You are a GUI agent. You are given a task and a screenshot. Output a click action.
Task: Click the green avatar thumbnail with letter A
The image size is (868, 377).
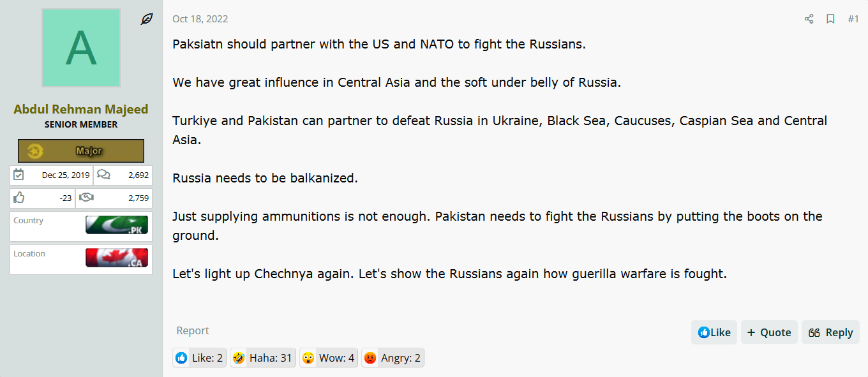(x=81, y=48)
